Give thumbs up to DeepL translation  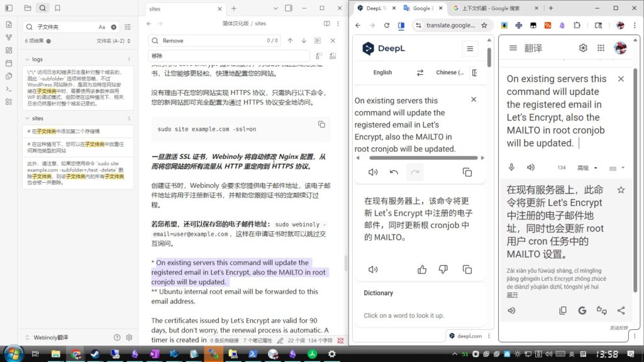click(x=422, y=269)
